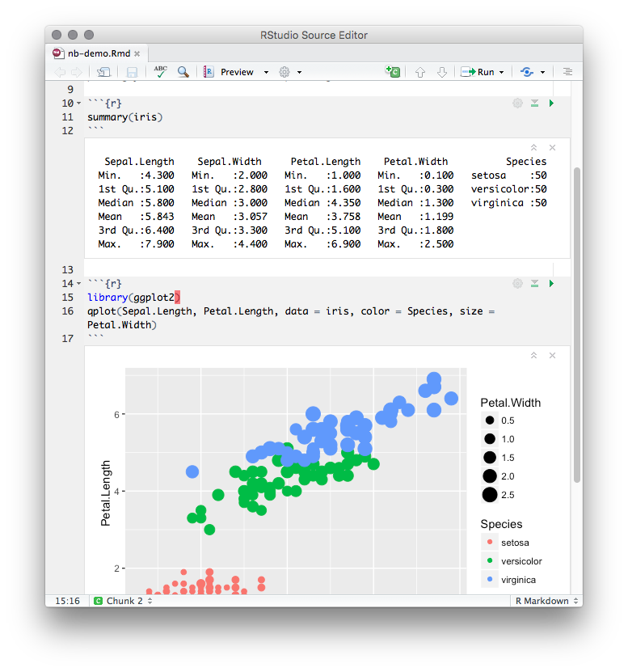
Task: Click the vertical scrollbar thumb
Action: [577, 324]
